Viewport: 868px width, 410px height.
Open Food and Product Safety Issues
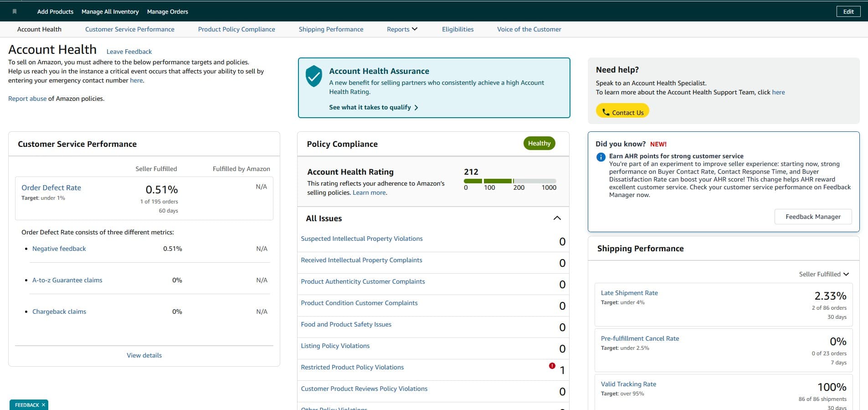click(346, 324)
